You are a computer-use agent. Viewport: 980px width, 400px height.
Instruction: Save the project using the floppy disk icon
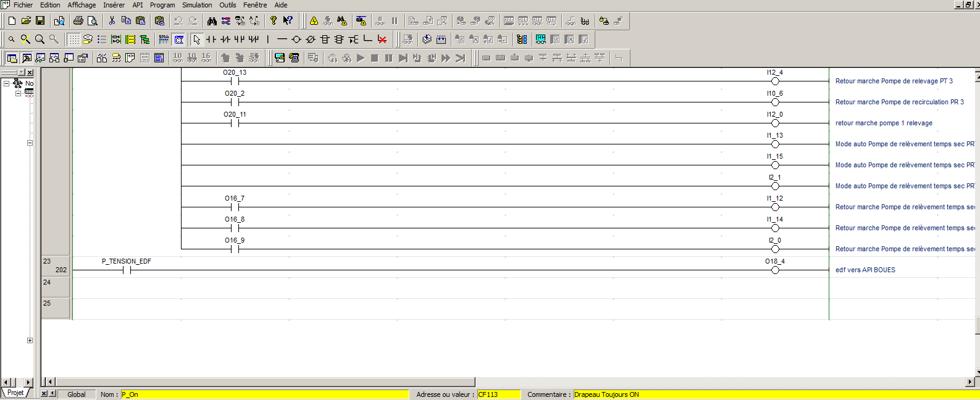[40, 21]
